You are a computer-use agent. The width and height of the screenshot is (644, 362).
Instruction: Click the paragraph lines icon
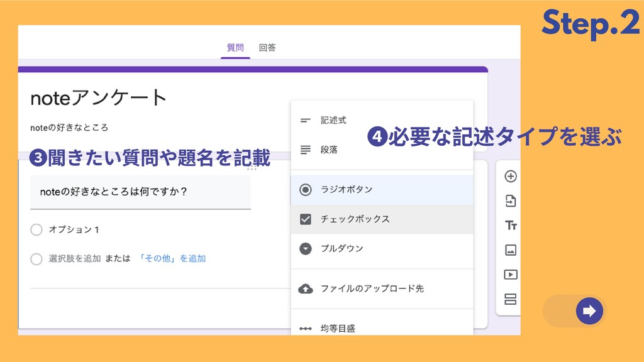(305, 150)
